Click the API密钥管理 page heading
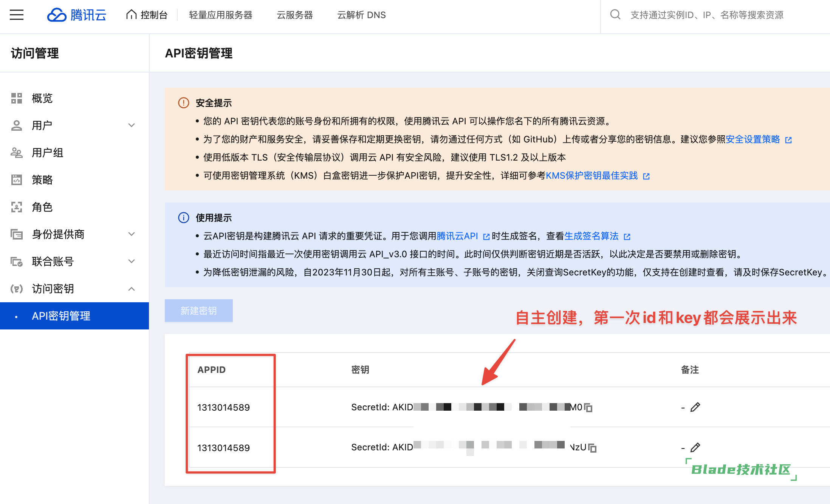This screenshot has width=830, height=504. 199,53
